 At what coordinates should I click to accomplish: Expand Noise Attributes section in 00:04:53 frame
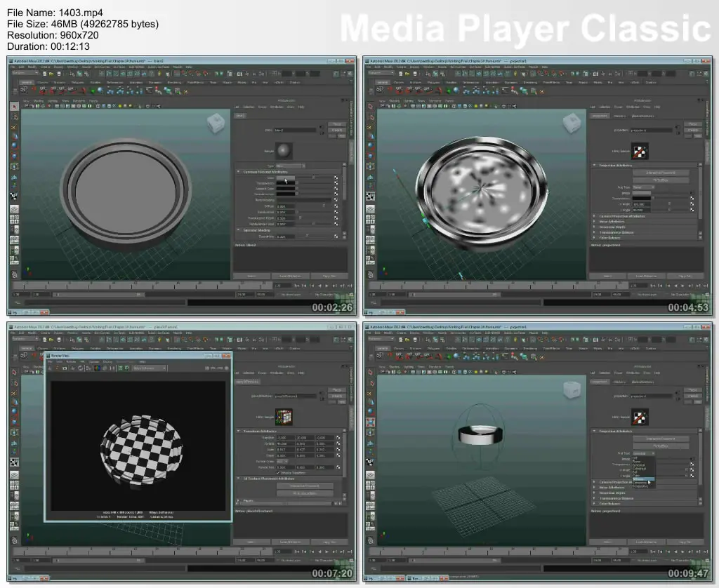coord(594,221)
